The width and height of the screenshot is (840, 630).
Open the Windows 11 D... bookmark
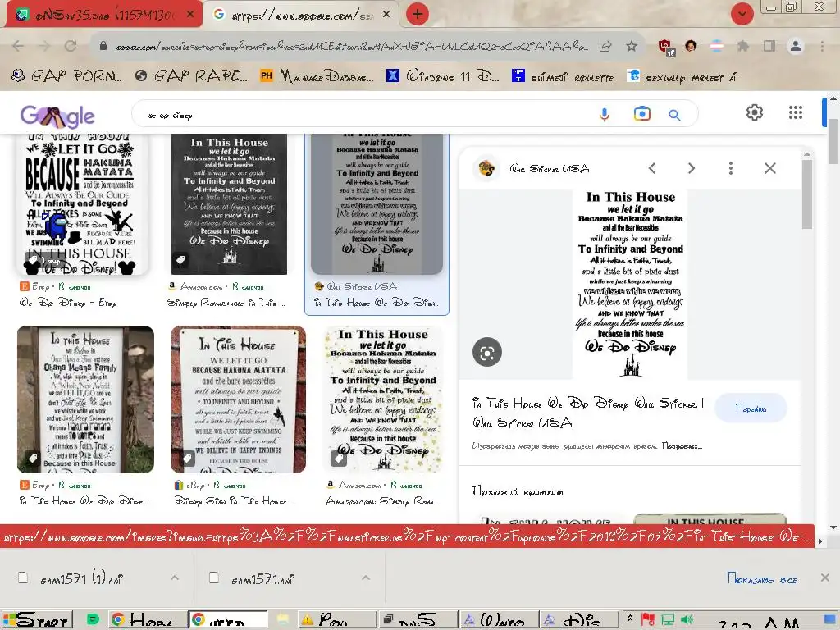click(x=442, y=76)
